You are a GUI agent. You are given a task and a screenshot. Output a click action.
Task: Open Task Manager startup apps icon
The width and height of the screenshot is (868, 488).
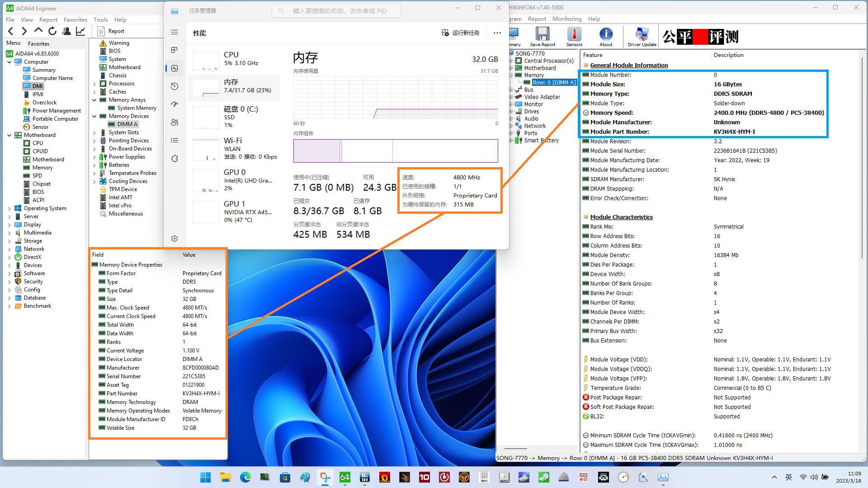[175, 104]
